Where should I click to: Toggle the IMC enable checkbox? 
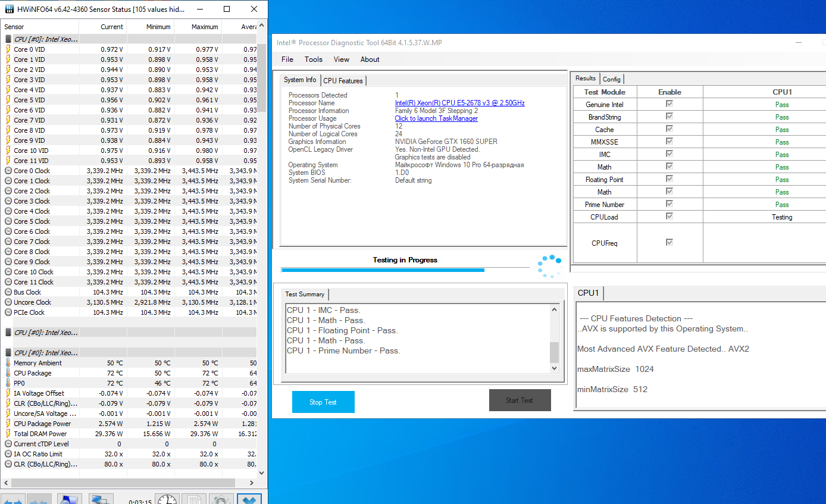point(669,154)
